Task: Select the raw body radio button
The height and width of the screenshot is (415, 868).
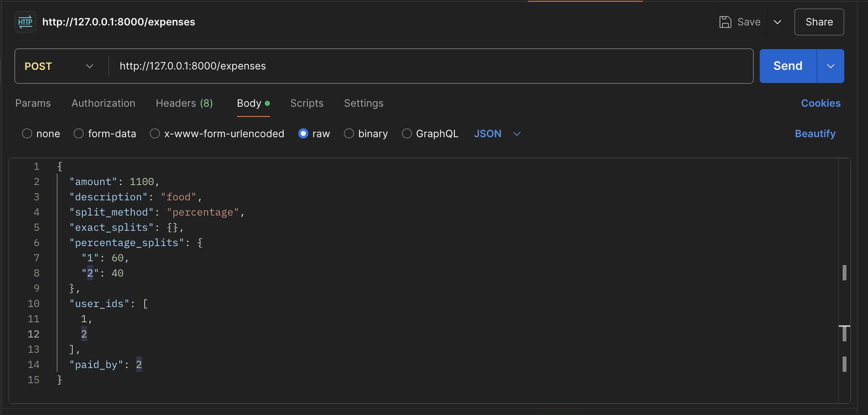Action: point(303,134)
